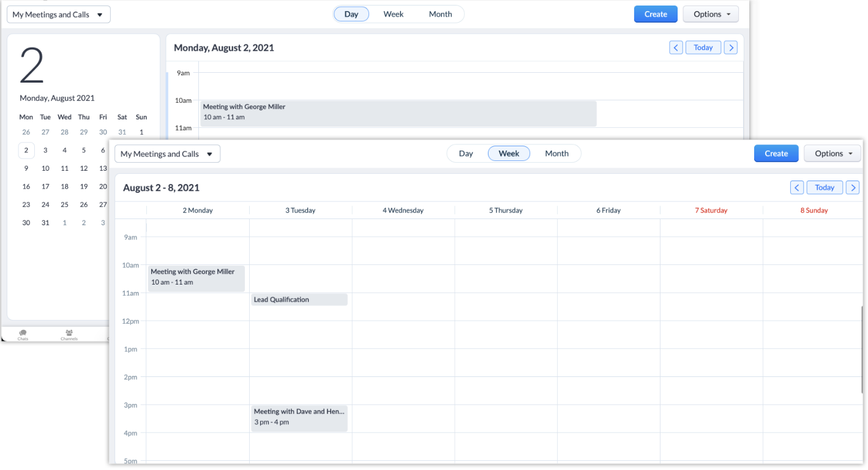
Task: Click the highlighted date 2 in mini calendar
Action: (26, 150)
